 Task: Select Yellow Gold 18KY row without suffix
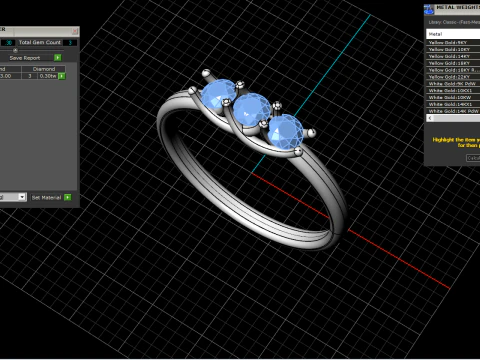pyautogui.click(x=453, y=63)
